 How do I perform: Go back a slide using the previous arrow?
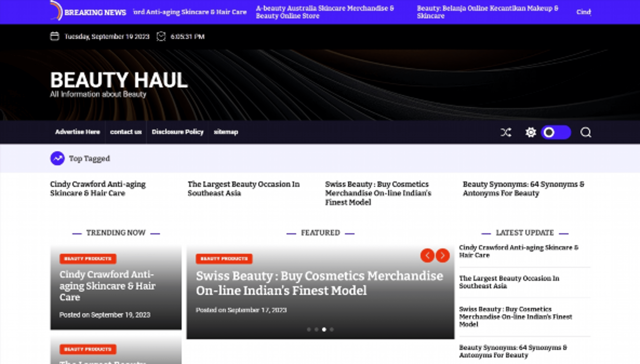pyautogui.click(x=428, y=255)
